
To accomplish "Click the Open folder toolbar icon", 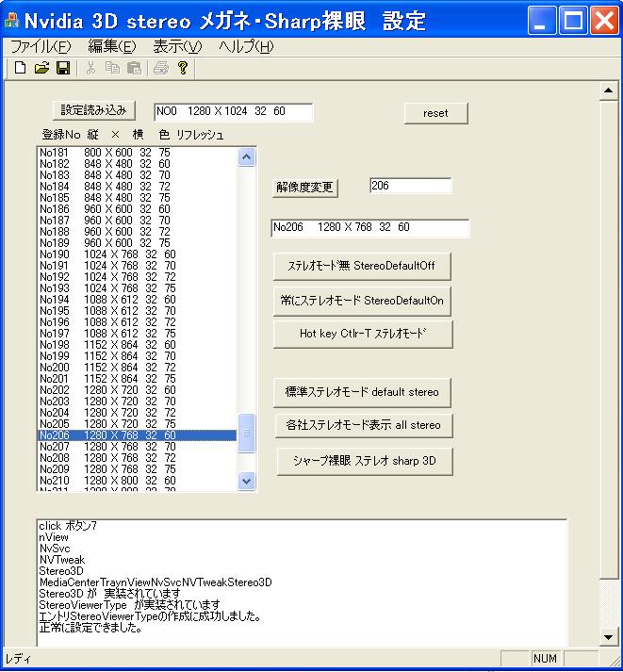I will coord(42,68).
